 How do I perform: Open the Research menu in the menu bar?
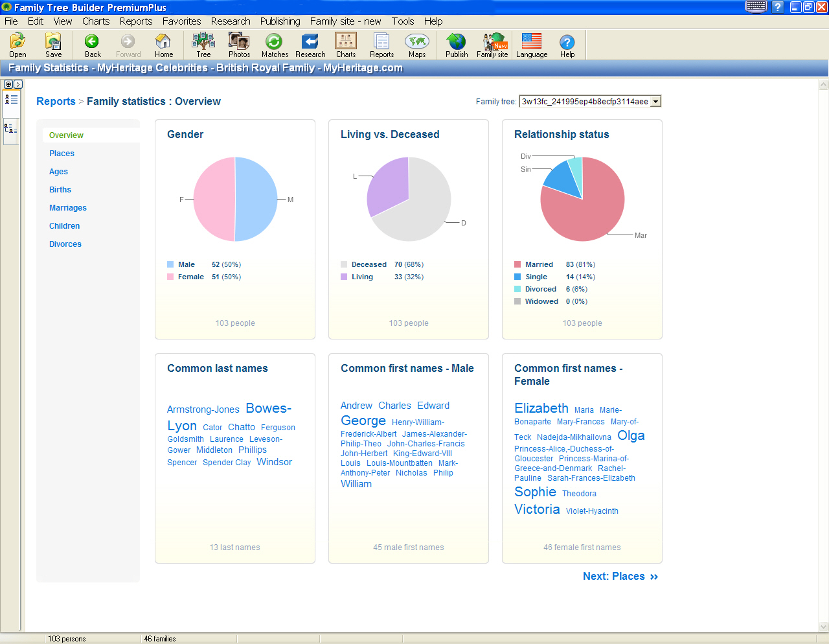pyautogui.click(x=231, y=21)
